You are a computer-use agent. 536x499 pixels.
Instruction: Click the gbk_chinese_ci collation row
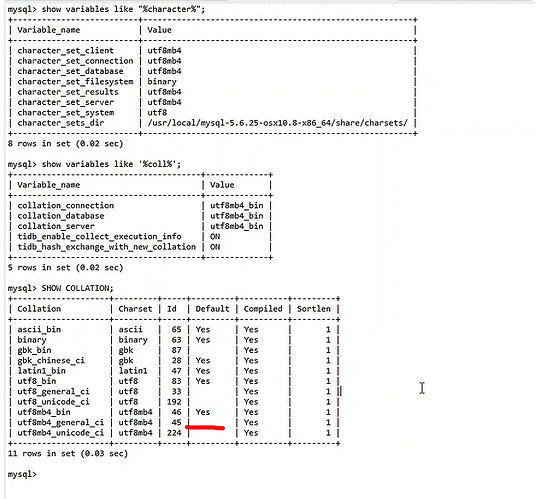(174, 361)
